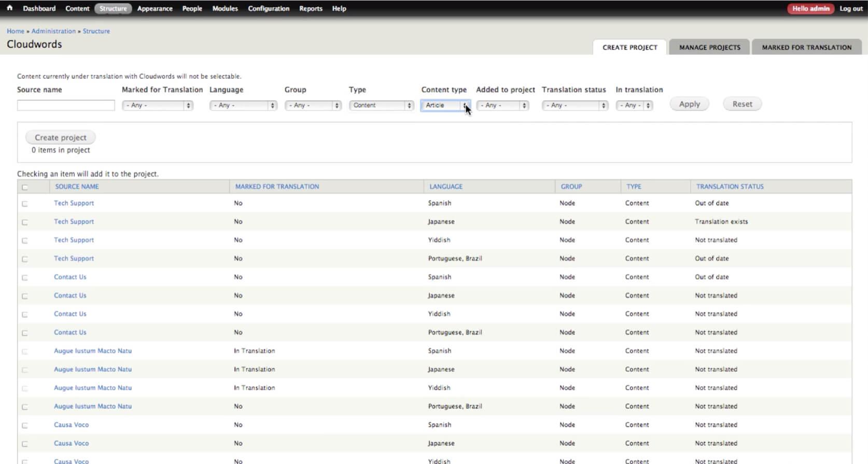Viewport: 868px width, 464px height.
Task: Open the Marked for Translation tab
Action: tap(806, 47)
